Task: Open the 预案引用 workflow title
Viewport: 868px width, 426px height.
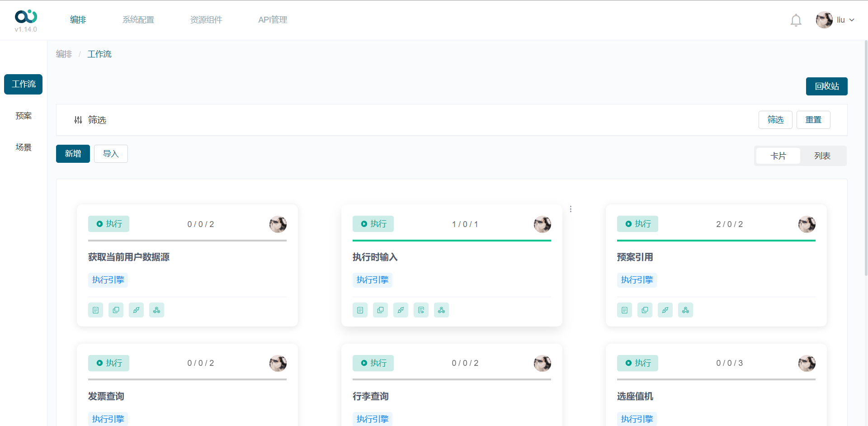Action: coord(635,257)
